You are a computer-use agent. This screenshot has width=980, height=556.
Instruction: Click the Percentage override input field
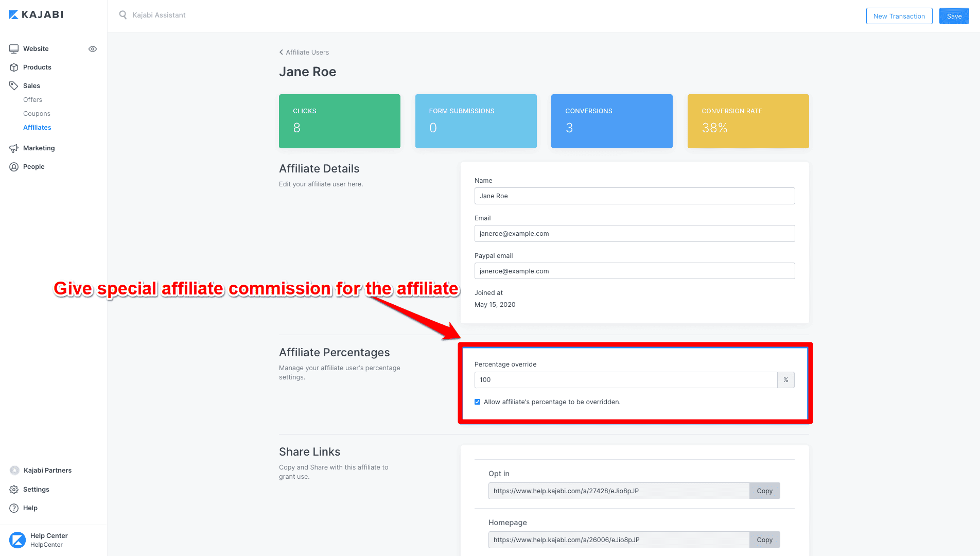[625, 380]
